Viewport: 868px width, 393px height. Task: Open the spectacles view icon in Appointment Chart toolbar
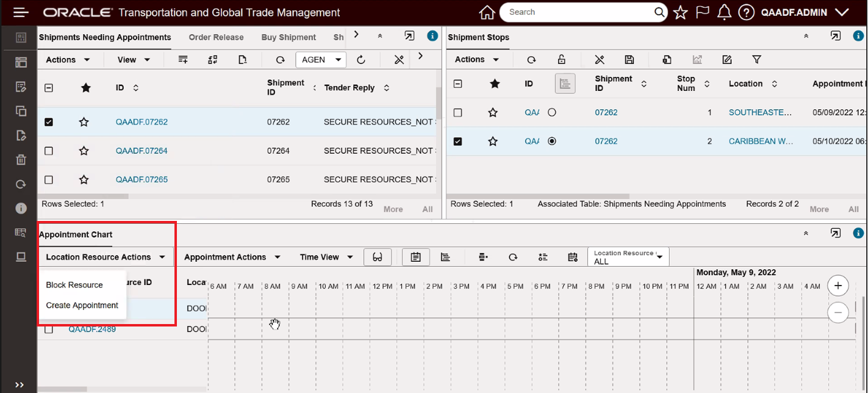tap(378, 257)
